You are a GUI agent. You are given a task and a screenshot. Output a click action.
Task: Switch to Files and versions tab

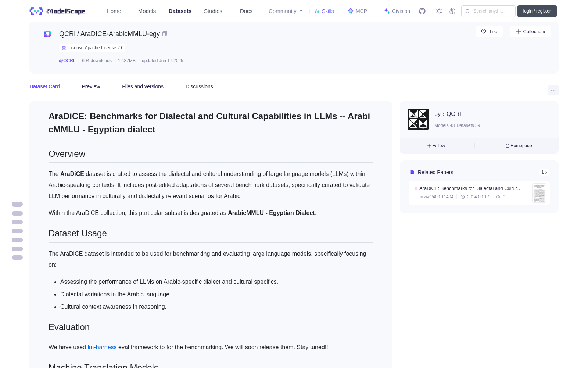[143, 86]
